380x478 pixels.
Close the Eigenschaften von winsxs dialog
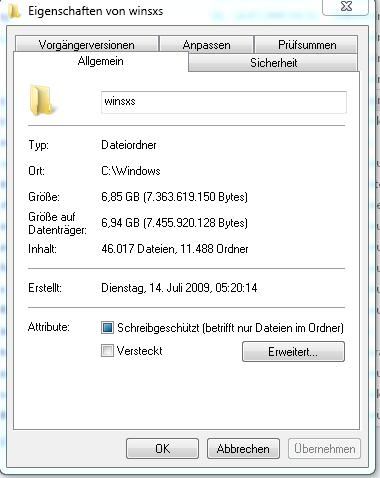[346, 6]
